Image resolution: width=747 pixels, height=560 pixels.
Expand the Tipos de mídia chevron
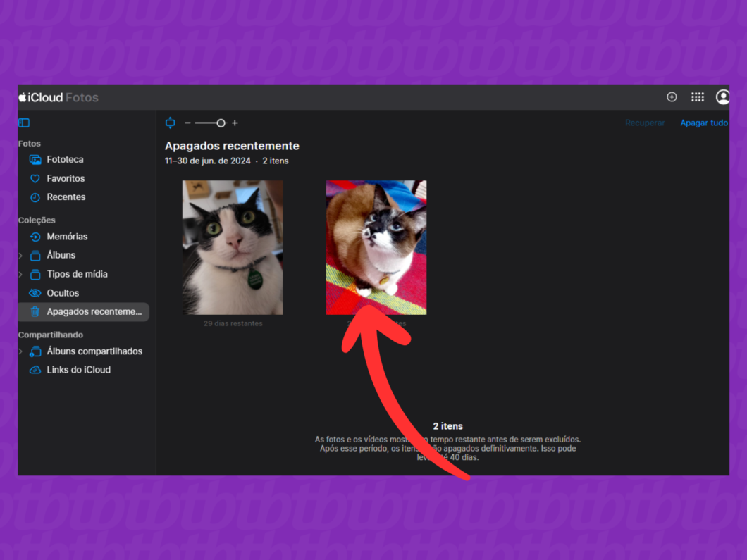pos(20,275)
